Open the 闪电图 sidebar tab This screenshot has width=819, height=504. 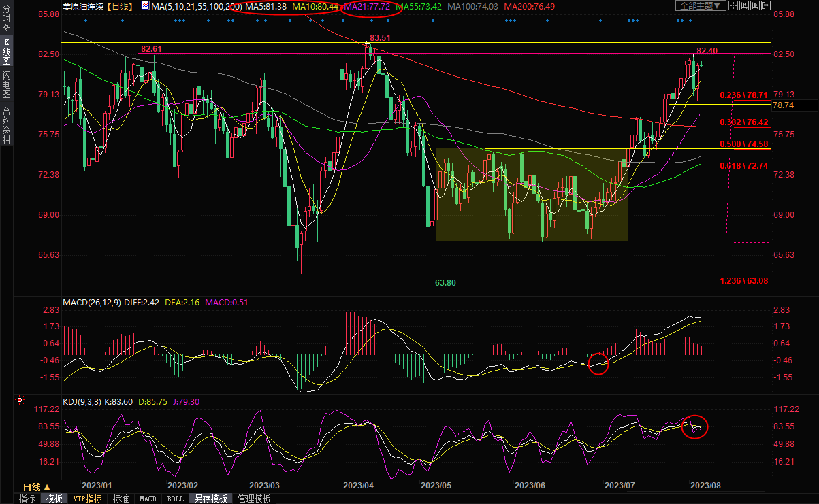pyautogui.click(x=6, y=84)
